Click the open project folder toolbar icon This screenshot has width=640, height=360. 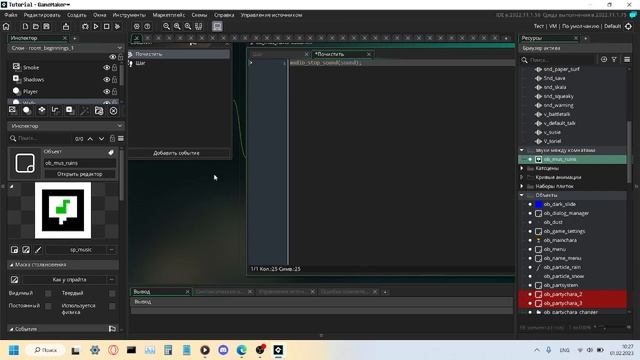tap(36, 27)
